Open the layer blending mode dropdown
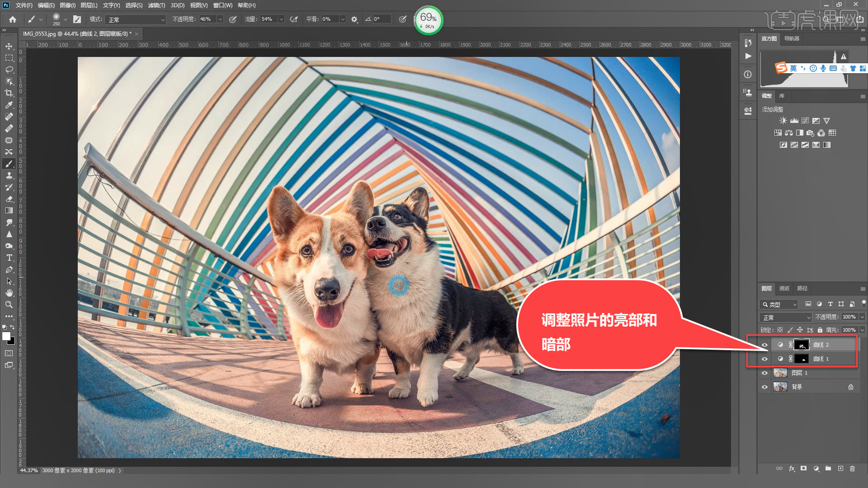Viewport: 868px width, 488px height. tap(786, 317)
